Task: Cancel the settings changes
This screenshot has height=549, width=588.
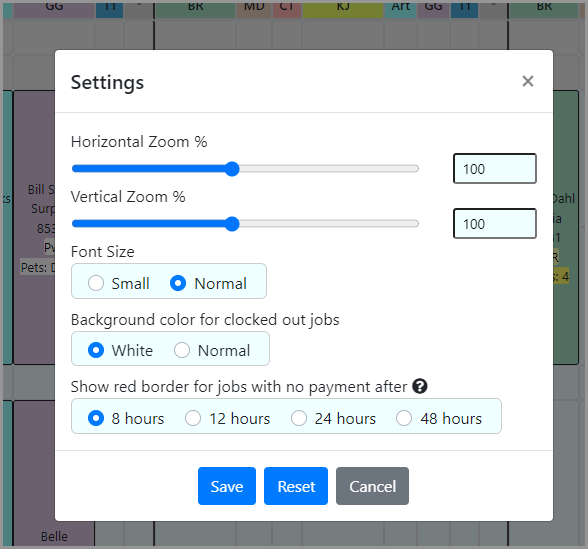Action: pyautogui.click(x=372, y=486)
